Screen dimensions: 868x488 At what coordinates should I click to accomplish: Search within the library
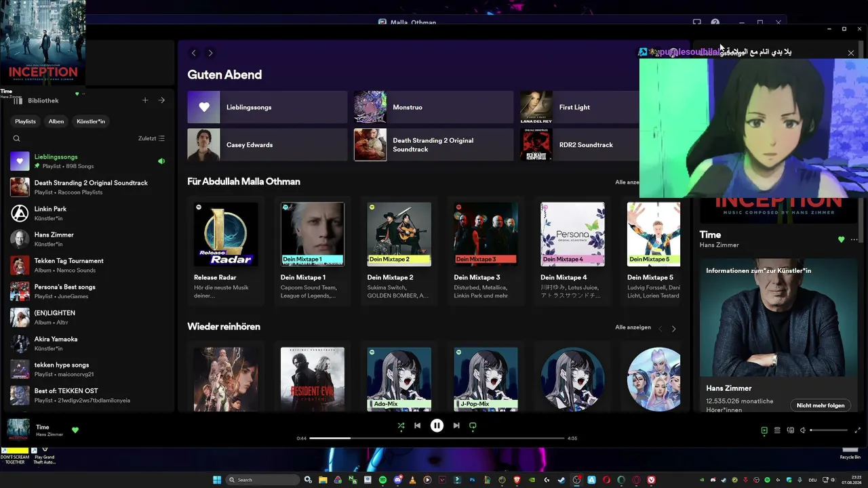[x=17, y=138]
